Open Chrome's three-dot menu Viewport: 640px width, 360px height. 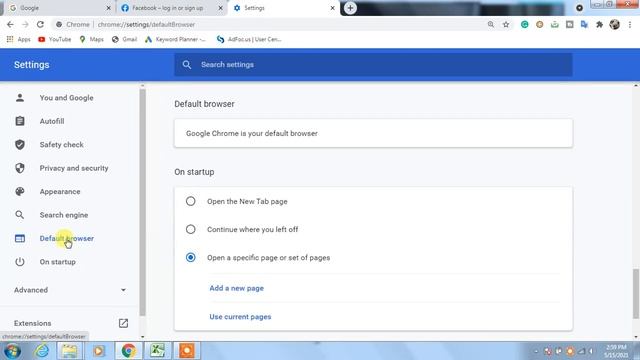click(x=630, y=24)
